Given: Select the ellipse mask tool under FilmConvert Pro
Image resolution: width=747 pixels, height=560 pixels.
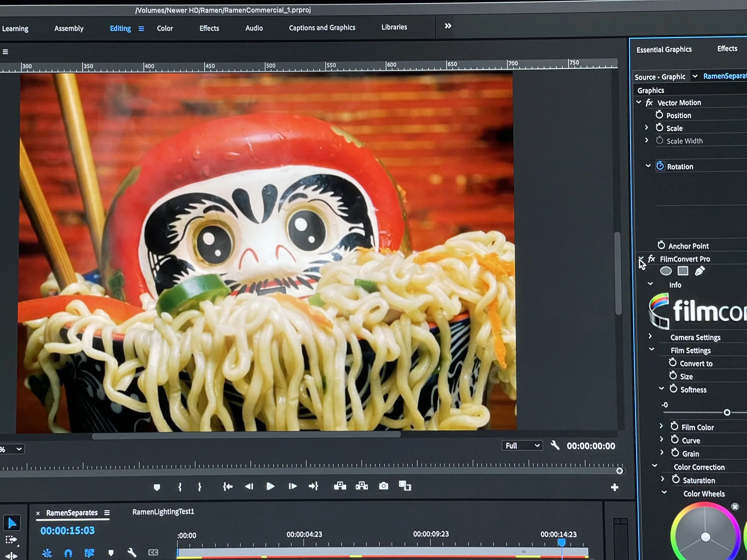Looking at the screenshot, I should point(666,271).
